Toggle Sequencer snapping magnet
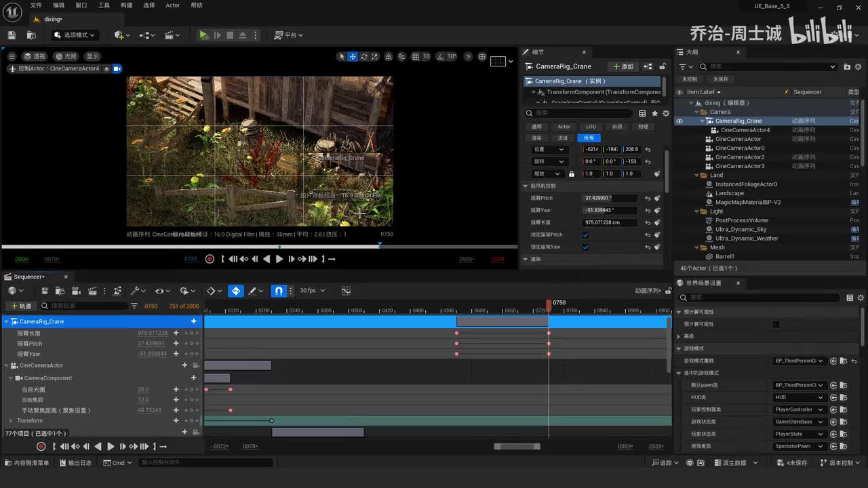This screenshot has width=868, height=488. (279, 291)
